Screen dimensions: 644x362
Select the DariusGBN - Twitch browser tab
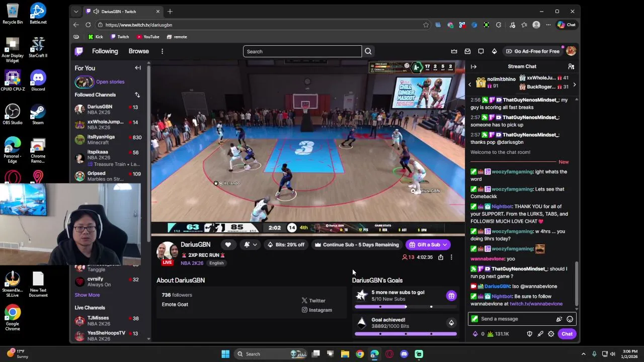123,12
